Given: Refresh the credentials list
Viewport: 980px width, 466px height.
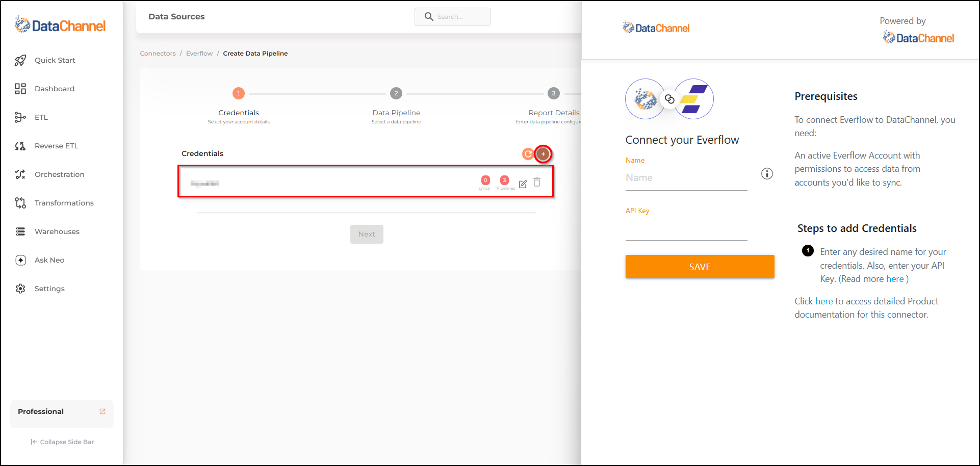Looking at the screenshot, I should 528,154.
